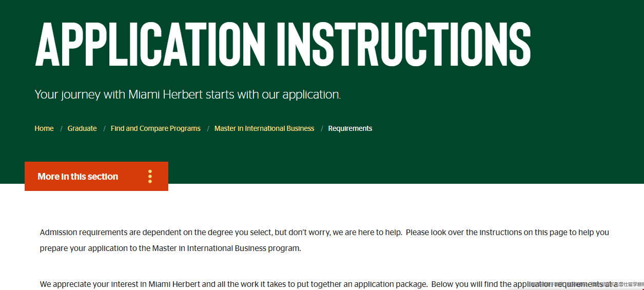Screen dimensions: 644x290
Task: Click the three-dot icon on section menu
Action: click(x=150, y=177)
